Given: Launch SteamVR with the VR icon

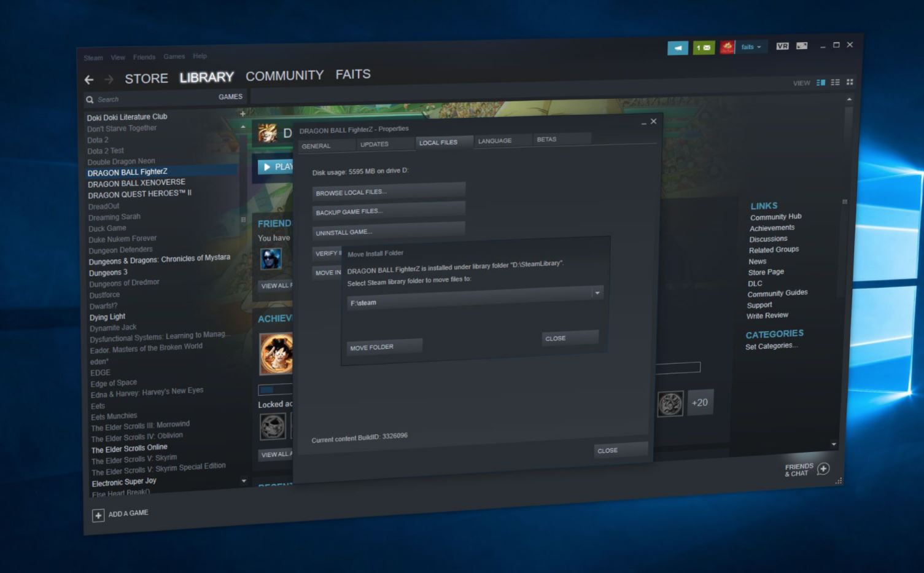Looking at the screenshot, I should 782,46.
